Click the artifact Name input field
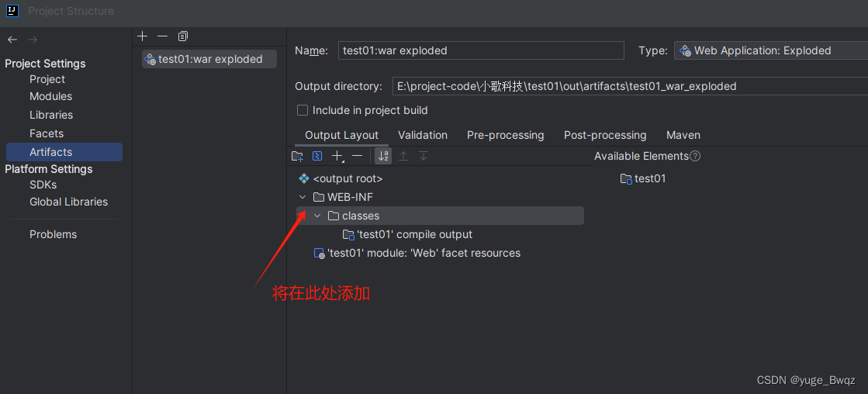The width and height of the screenshot is (868, 394). click(481, 50)
